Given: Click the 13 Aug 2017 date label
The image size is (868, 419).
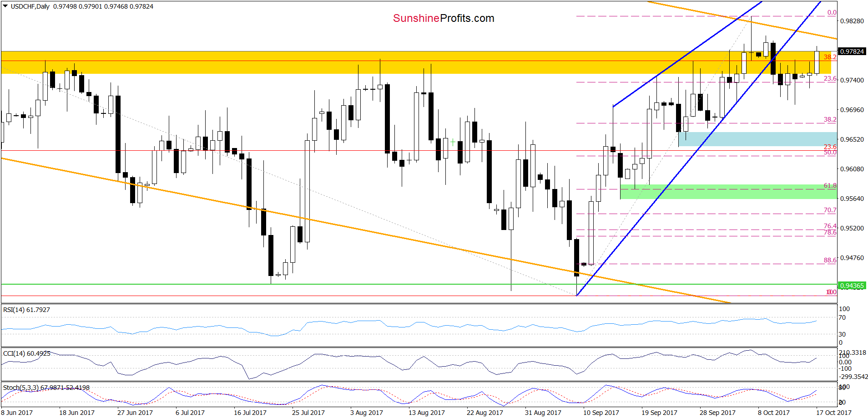Looking at the screenshot, I should (x=427, y=413).
